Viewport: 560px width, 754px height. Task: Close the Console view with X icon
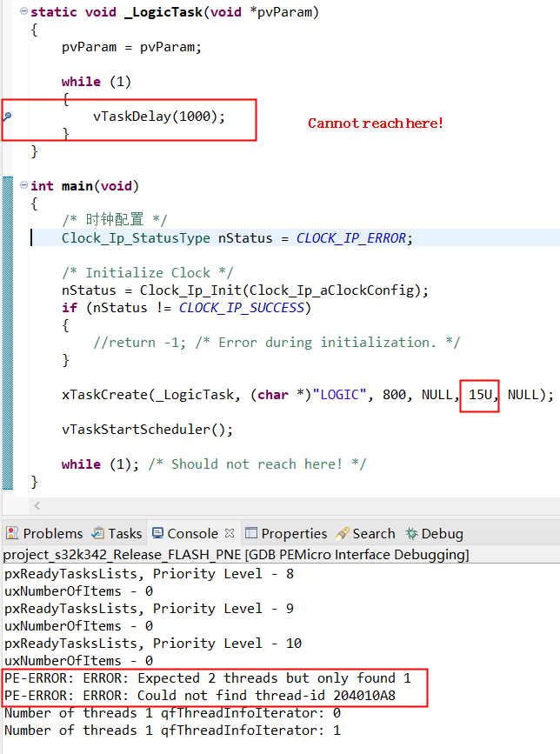pyautogui.click(x=230, y=533)
